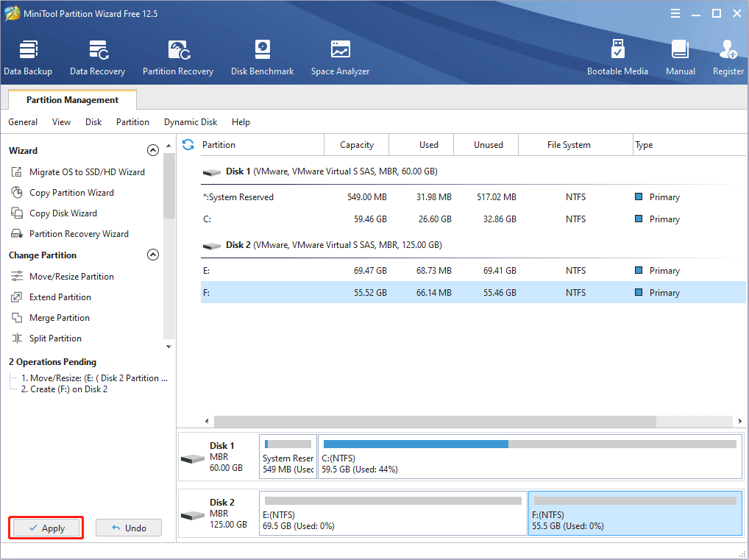Image resolution: width=749 pixels, height=560 pixels.
Task: Click the Copy Partition Wizard icon
Action: [17, 193]
